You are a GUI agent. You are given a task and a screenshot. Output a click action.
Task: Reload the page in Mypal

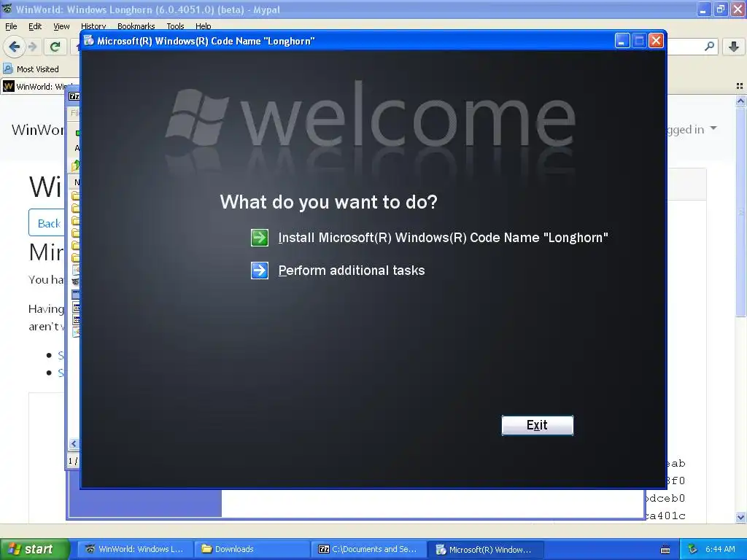(55, 47)
